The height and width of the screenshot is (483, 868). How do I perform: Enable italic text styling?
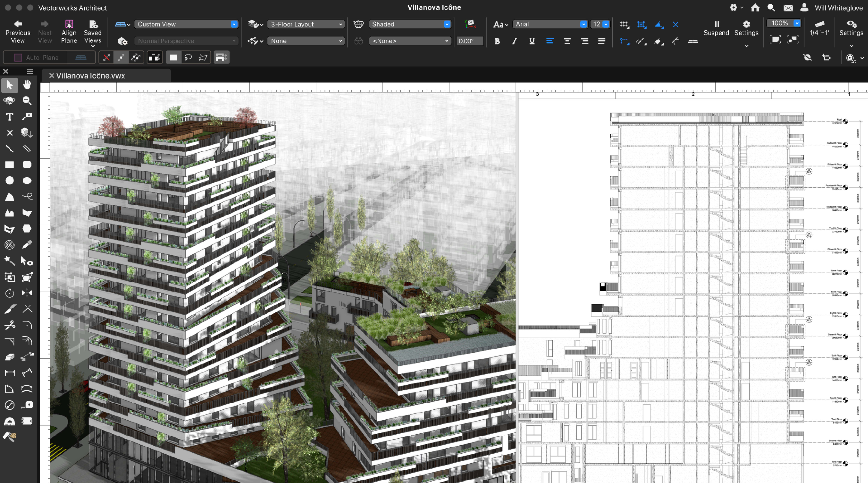click(x=514, y=41)
